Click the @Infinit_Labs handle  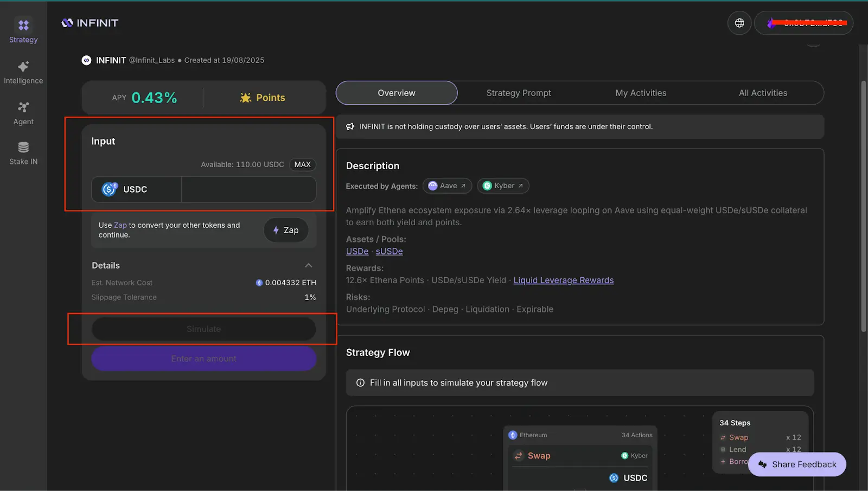tap(152, 60)
